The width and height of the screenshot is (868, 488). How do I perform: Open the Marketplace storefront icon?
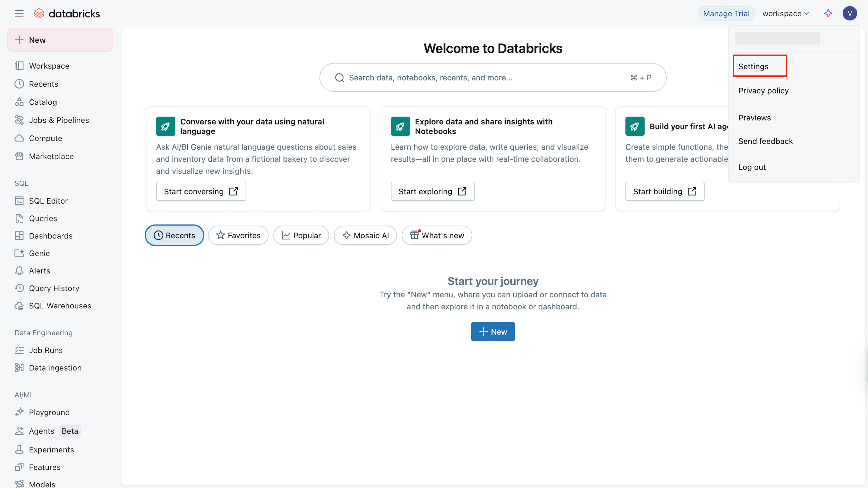[x=19, y=156]
